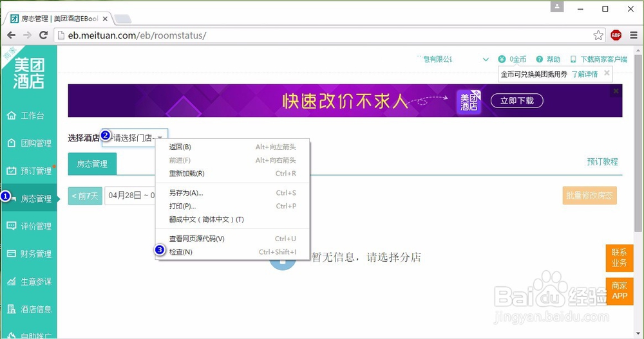The width and height of the screenshot is (644, 339).
Task: Reload the page with refresh icon
Action: 43,35
